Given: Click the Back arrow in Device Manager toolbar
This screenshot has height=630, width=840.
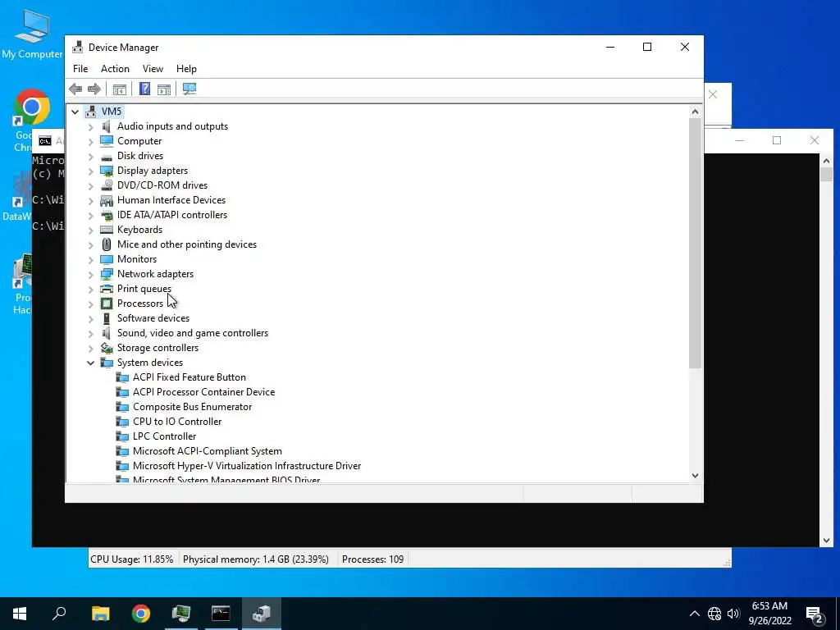Looking at the screenshot, I should point(75,89).
